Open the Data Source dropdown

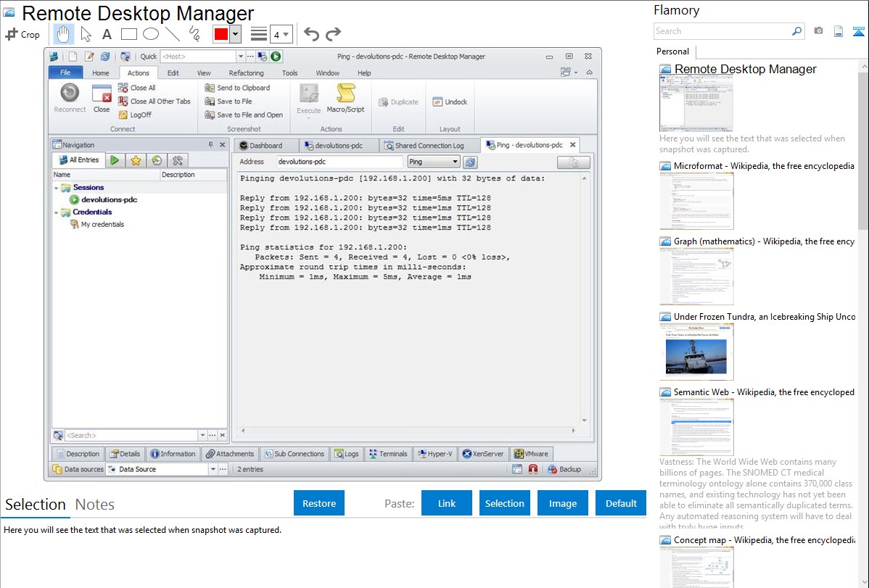(x=213, y=469)
